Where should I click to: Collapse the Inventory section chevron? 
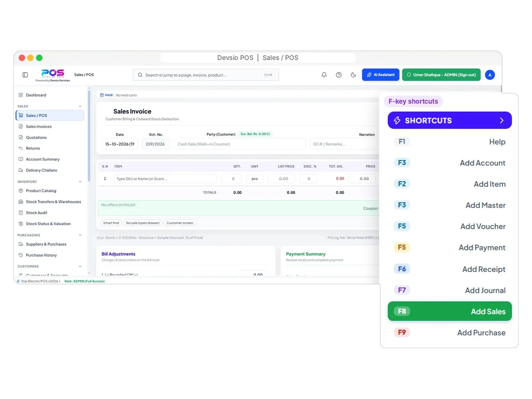(80, 182)
